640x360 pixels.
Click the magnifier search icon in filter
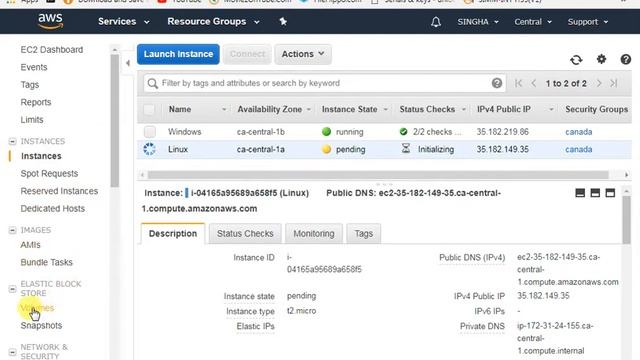pyautogui.click(x=153, y=84)
